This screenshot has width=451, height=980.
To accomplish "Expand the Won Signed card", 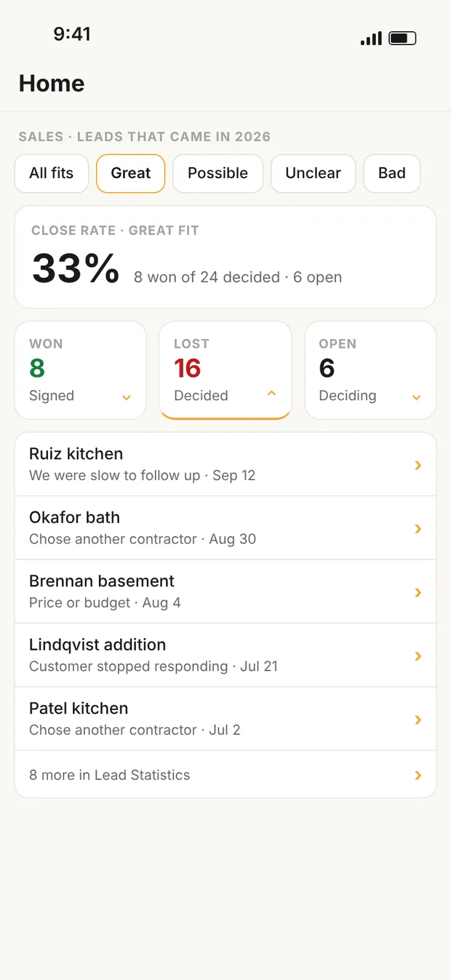I will click(x=80, y=370).
